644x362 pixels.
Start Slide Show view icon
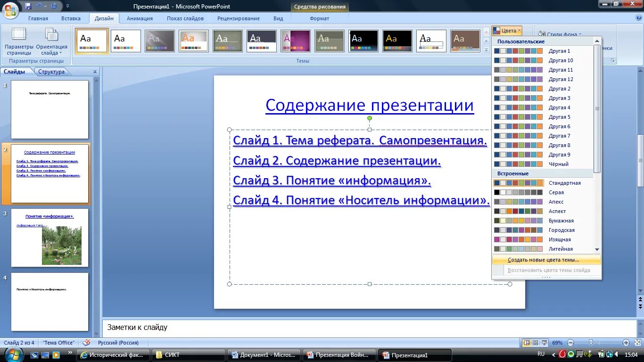[x=544, y=343]
